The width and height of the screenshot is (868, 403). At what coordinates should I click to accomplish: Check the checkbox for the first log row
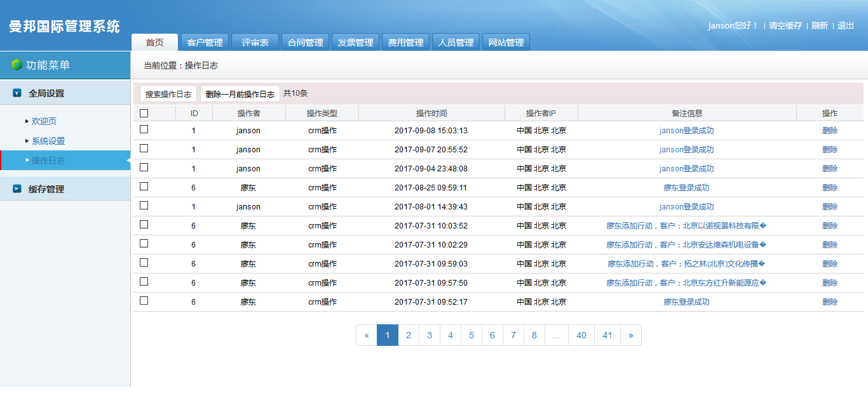click(144, 130)
